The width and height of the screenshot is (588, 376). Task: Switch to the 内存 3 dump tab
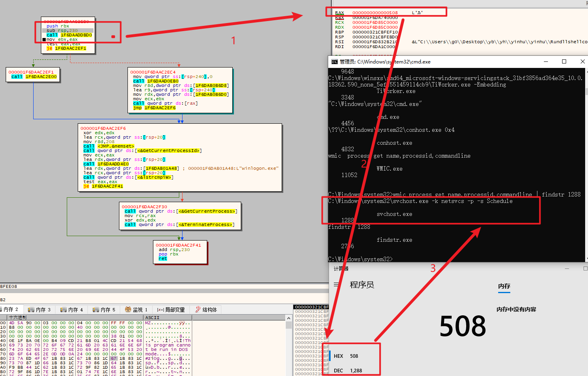(x=39, y=310)
